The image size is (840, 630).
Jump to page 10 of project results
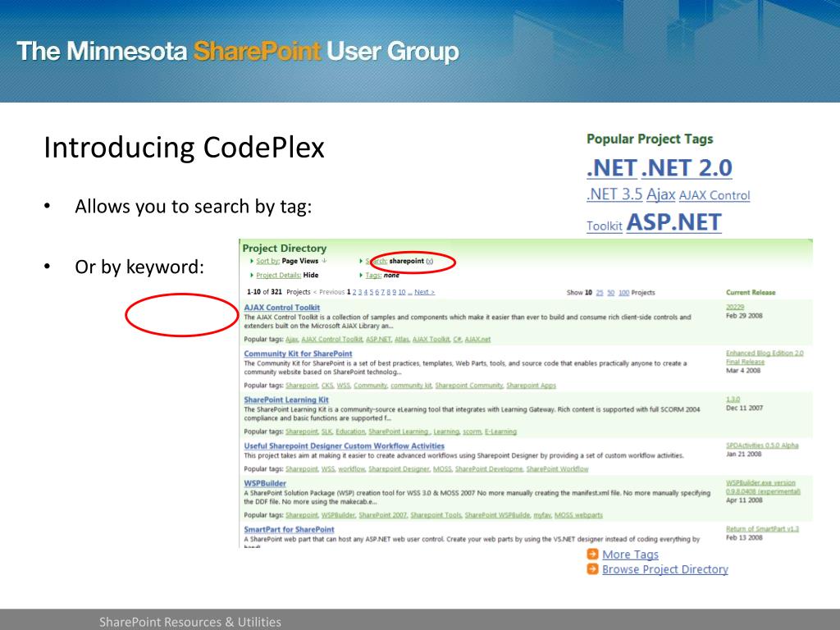pyautogui.click(x=402, y=292)
